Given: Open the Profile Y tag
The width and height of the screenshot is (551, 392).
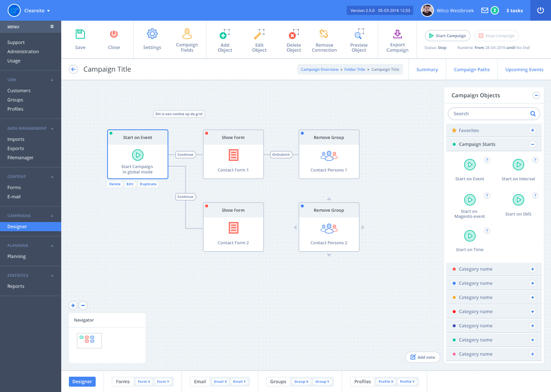Looking at the screenshot, I should (x=407, y=382).
